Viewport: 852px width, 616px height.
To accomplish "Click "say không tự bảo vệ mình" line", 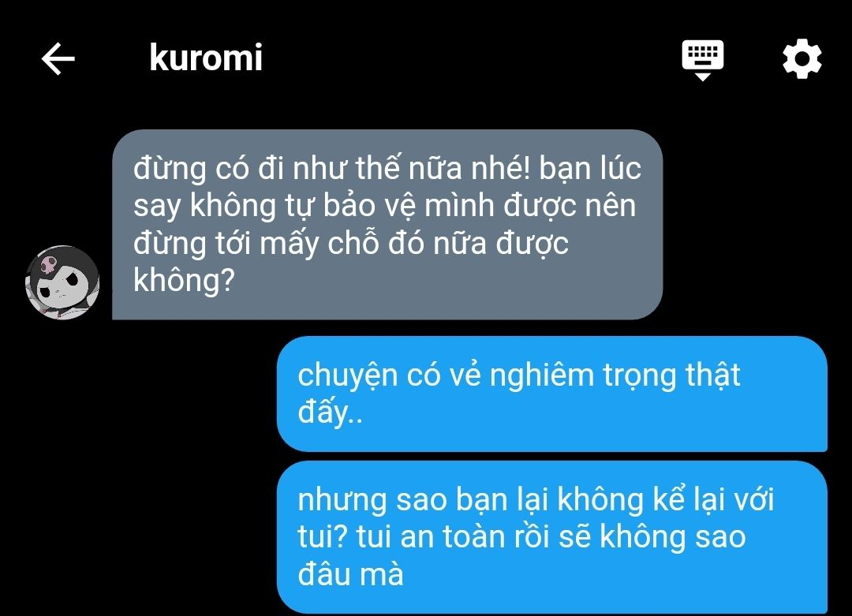I will pos(313,207).
